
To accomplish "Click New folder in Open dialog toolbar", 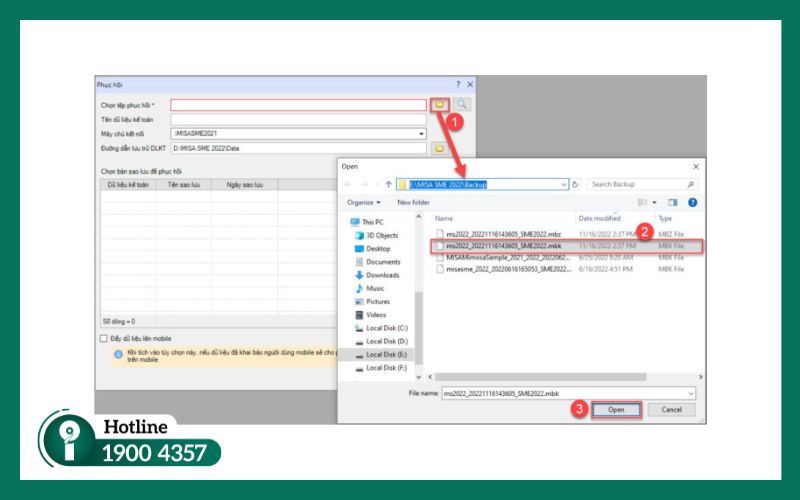I will pos(413,203).
